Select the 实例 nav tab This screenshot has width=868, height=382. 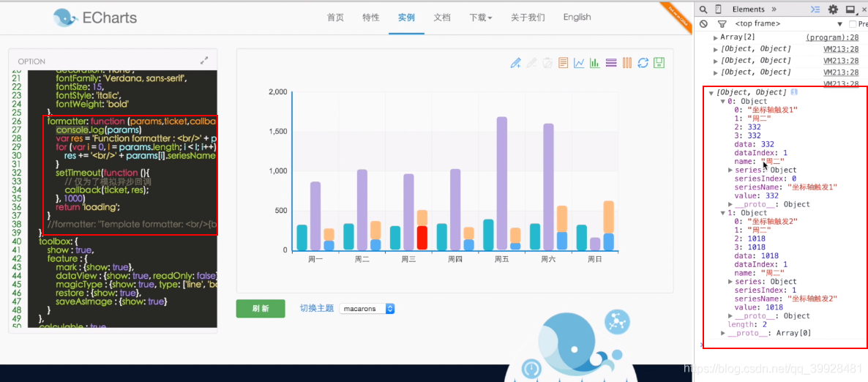coord(406,17)
